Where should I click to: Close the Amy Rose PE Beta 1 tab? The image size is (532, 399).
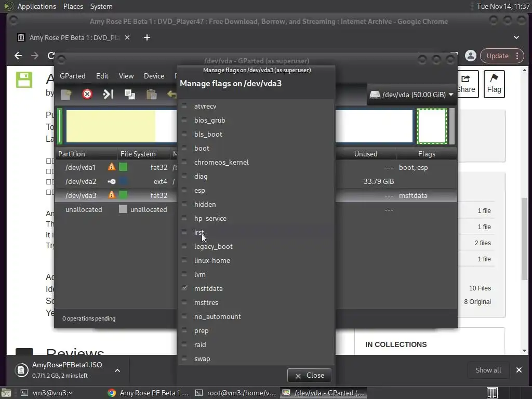click(127, 37)
